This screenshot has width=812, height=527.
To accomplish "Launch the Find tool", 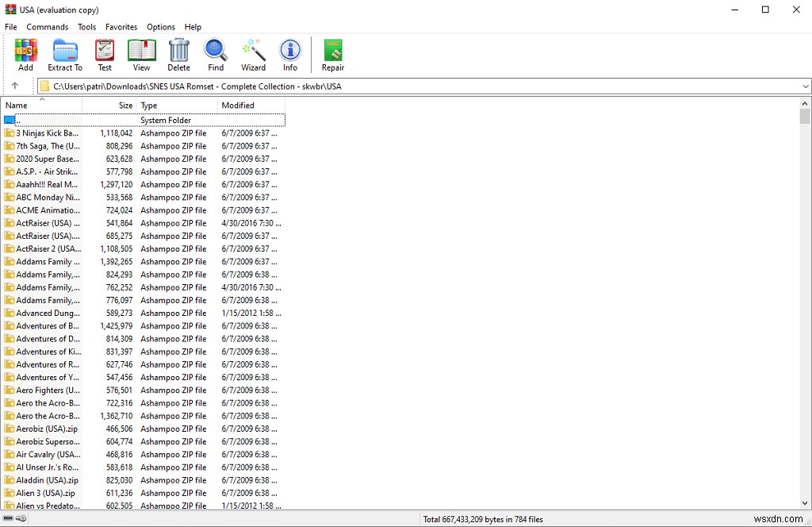I will coord(215,54).
